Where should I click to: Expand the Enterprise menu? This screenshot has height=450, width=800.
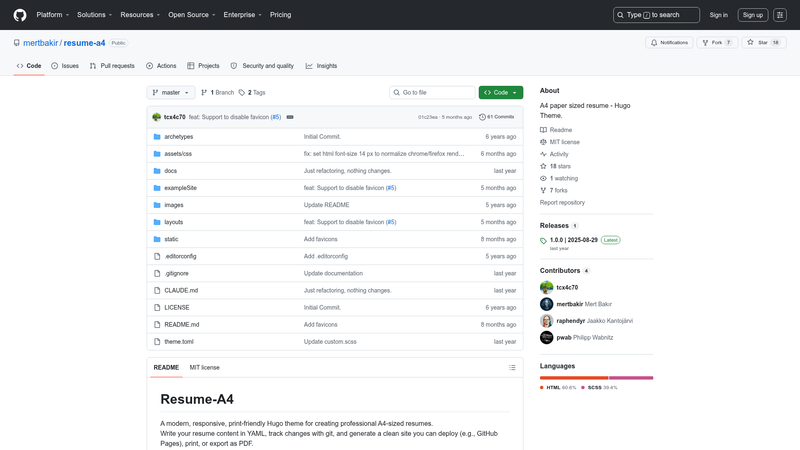click(242, 15)
